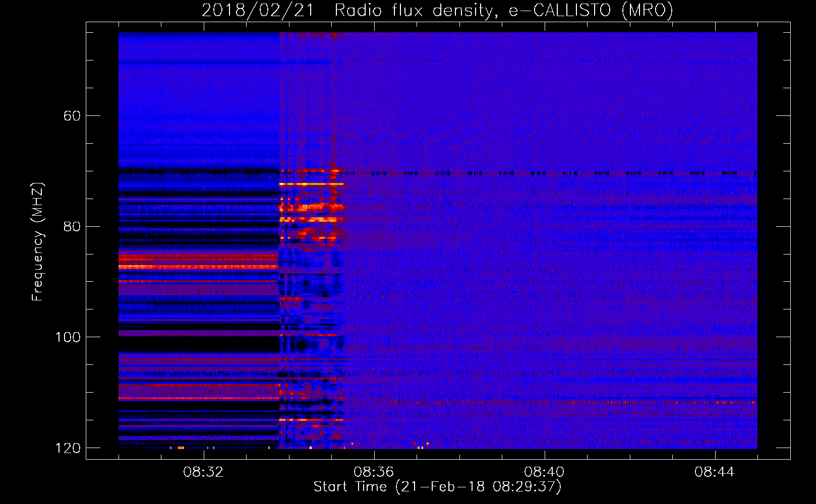Click the 'Frequency (MHZ)' y-axis label
Screen dimensions: 816x504
(38, 241)
